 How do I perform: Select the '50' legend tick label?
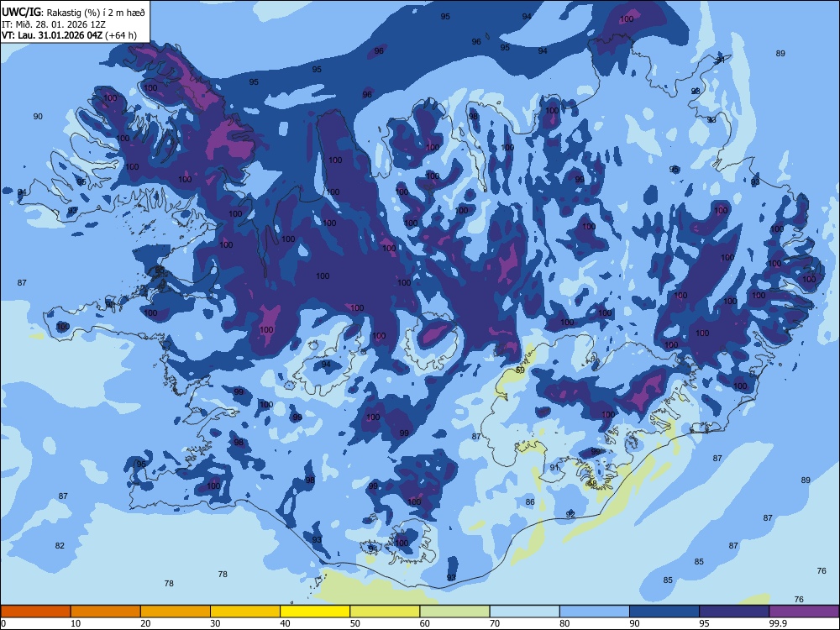tap(354, 623)
